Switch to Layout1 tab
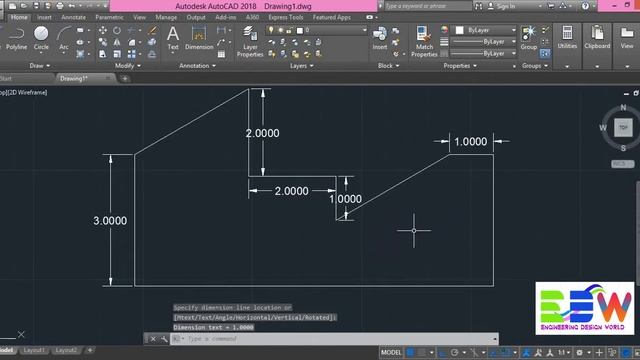This screenshot has height=360, width=640. [33, 350]
